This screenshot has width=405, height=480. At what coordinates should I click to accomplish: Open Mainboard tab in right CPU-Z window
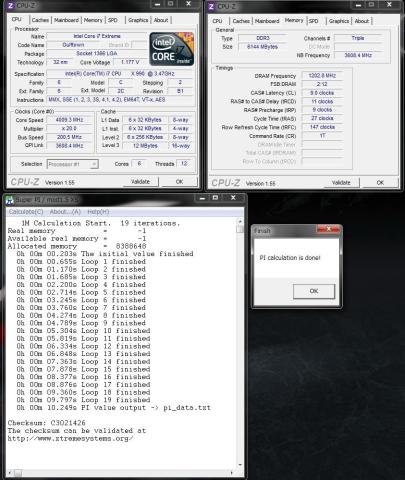(267, 21)
